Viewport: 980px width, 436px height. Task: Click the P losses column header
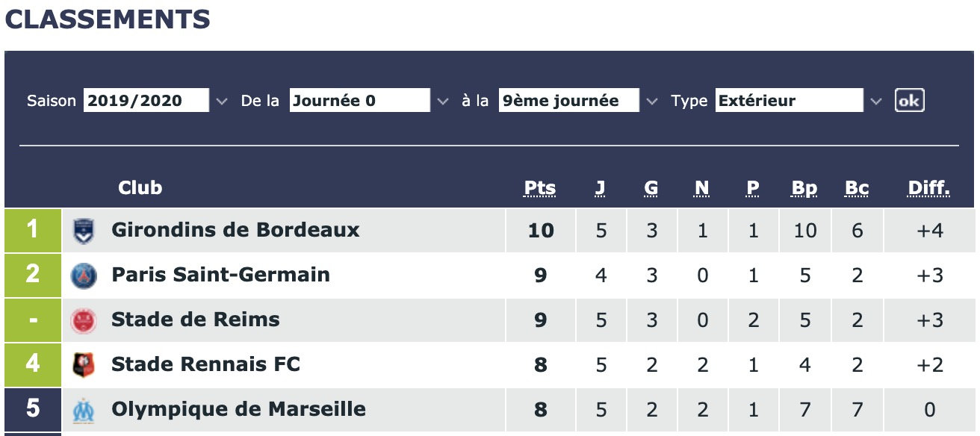click(752, 188)
